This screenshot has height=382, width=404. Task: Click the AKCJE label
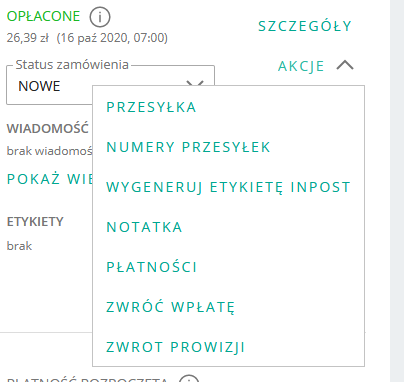301,66
